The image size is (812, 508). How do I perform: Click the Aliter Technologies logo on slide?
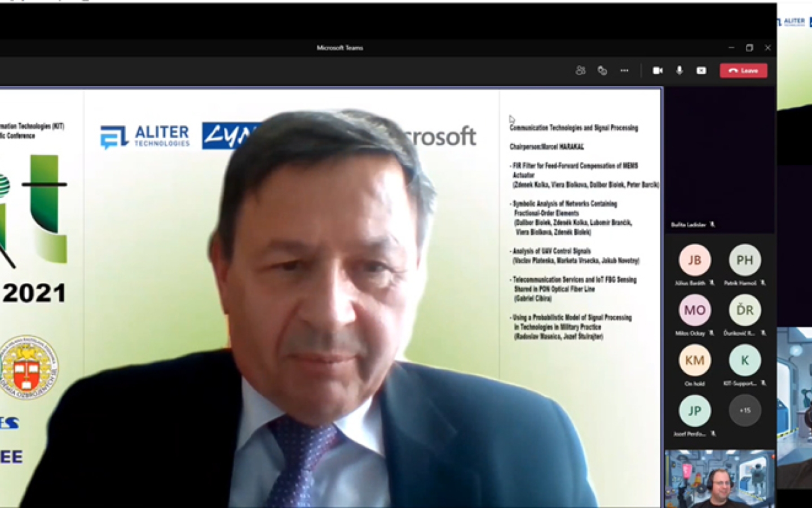(x=145, y=137)
